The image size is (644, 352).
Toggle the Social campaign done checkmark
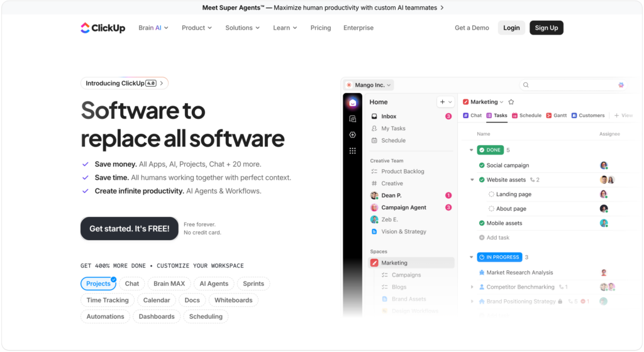click(482, 165)
